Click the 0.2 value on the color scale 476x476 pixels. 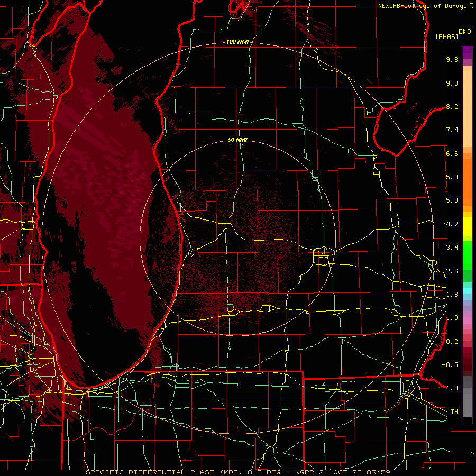(452, 342)
